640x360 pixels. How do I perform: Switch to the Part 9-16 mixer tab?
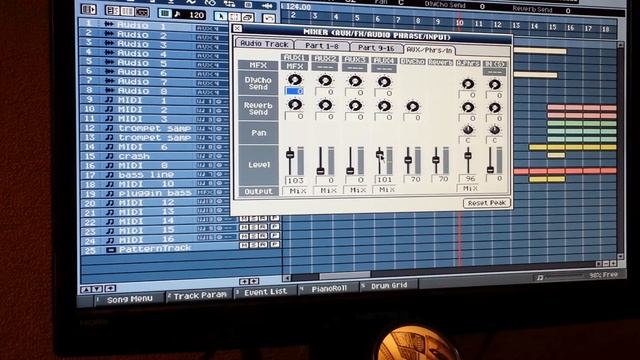coord(376,48)
